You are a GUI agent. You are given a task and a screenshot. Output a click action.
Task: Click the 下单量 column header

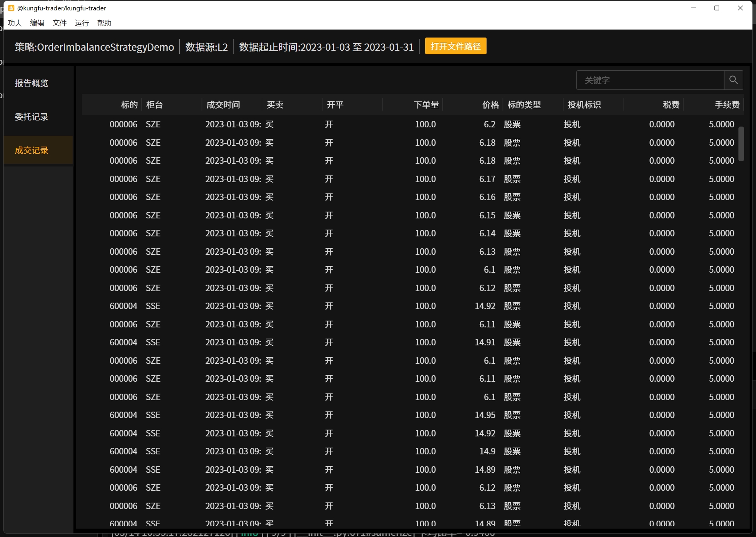(x=426, y=105)
